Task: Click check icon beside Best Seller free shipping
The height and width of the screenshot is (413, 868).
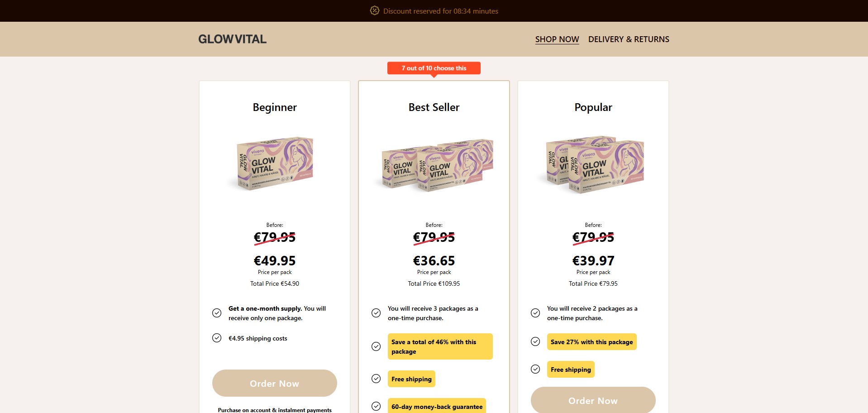Action: click(376, 379)
